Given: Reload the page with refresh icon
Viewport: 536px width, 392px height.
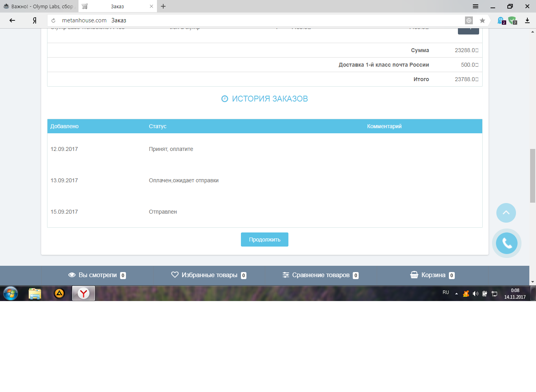Looking at the screenshot, I should coord(53,20).
